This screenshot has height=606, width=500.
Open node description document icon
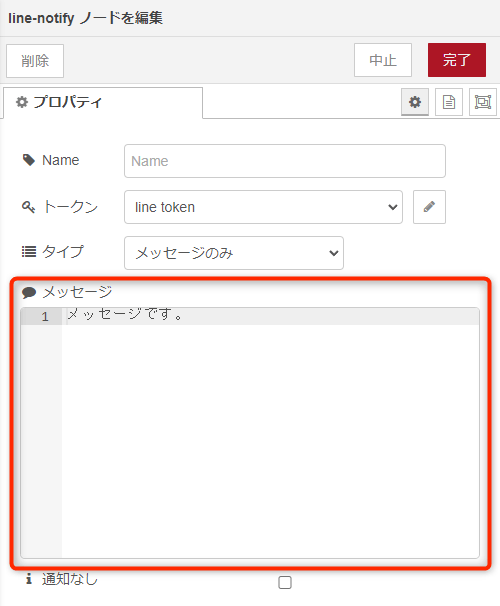point(449,102)
